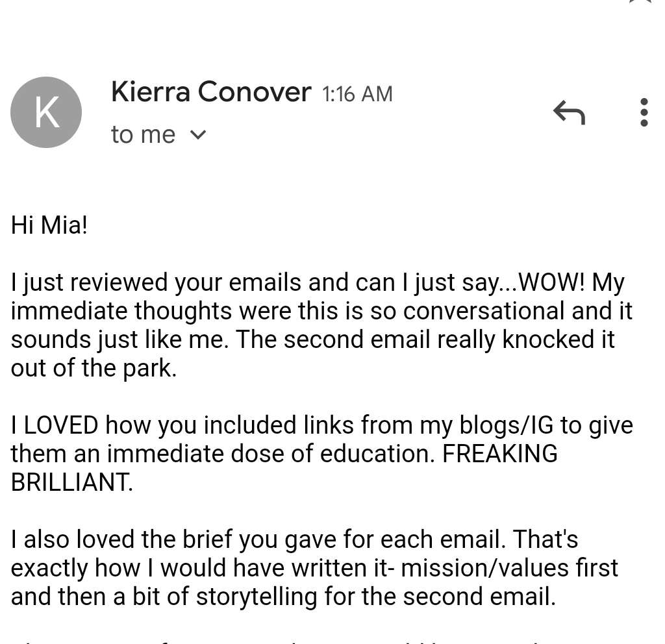Click the 1:16 AM timestamp
This screenshot has height=644, width=665.
click(357, 93)
